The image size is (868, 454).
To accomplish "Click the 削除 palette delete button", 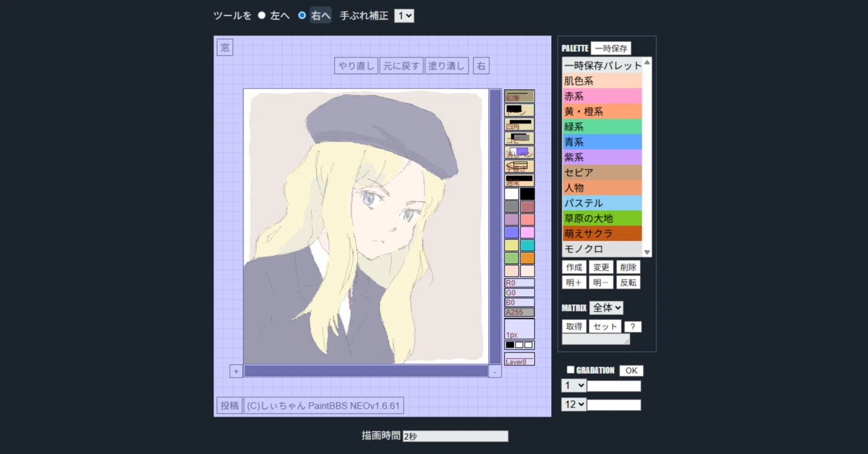I will coord(628,267).
